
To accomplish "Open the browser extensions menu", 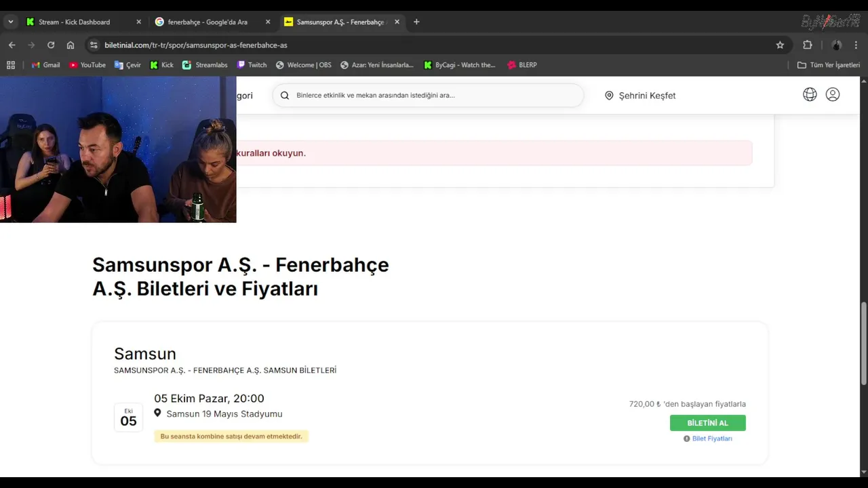I will tap(807, 45).
